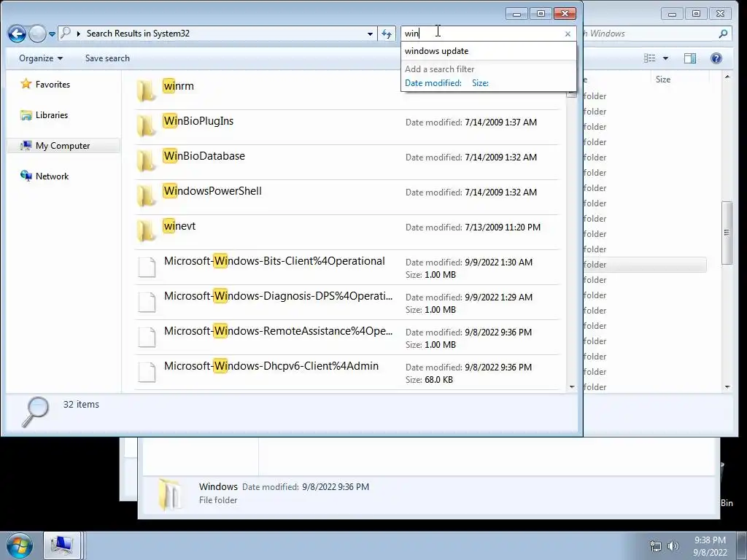Select the winevt folder icon
Image resolution: width=747 pixels, height=560 pixels.
[146, 230]
